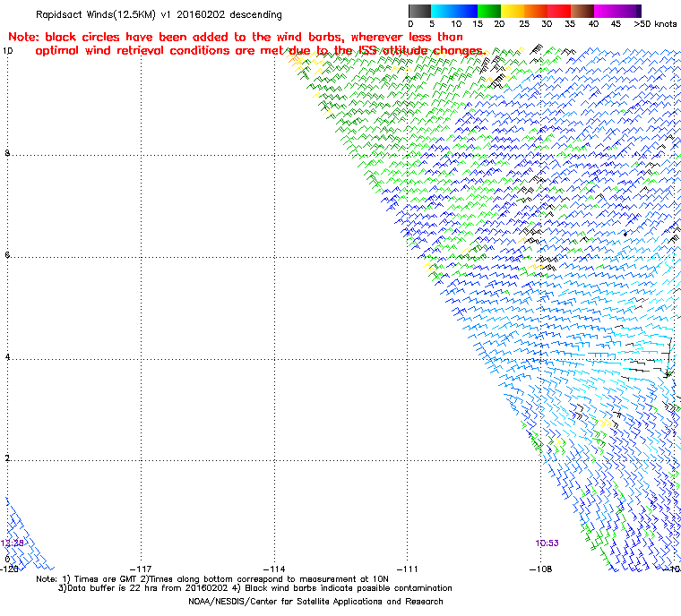Click the 'NOAA/NESDIS/Center for Satellite Applications' credit line
This screenshot has width=681, height=616.
click(x=315, y=602)
